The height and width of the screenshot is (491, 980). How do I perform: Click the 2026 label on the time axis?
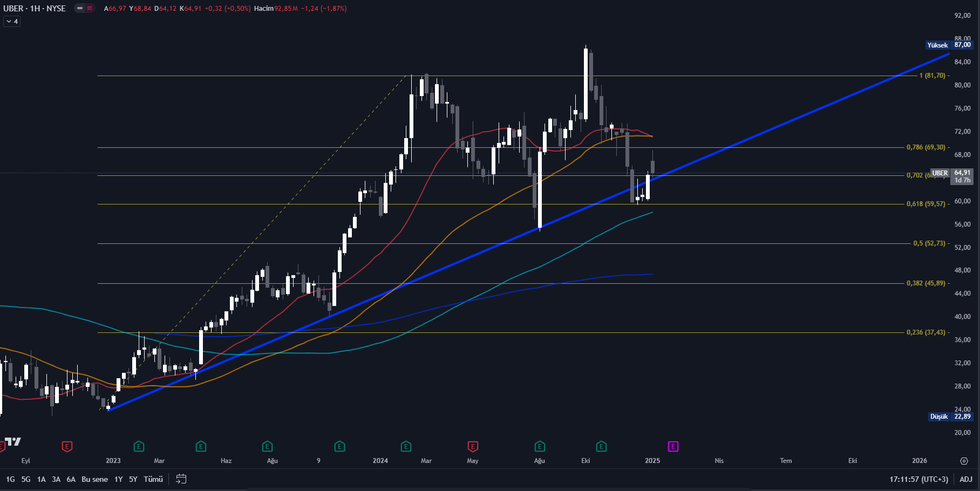(x=920, y=461)
